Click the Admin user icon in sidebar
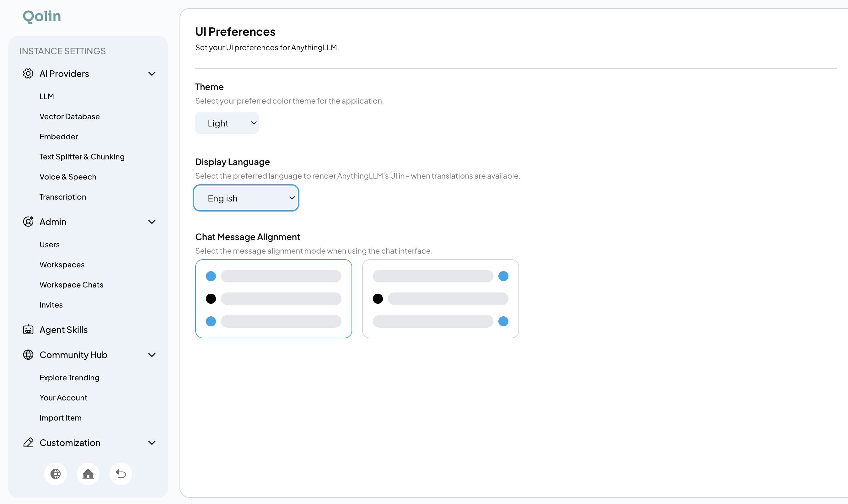848x504 pixels. pyautogui.click(x=28, y=222)
